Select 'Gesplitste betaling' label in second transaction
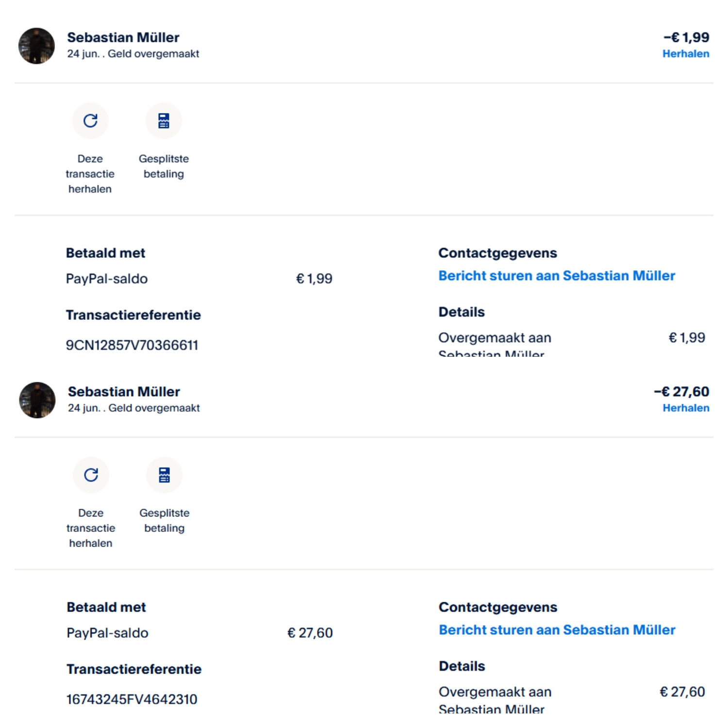The width and height of the screenshot is (728, 728). click(x=165, y=521)
